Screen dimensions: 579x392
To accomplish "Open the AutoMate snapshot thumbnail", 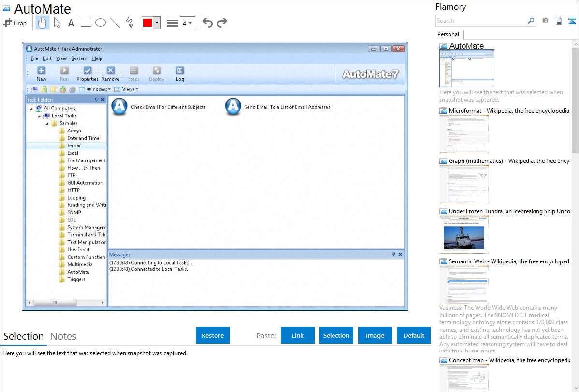I will tap(467, 69).
